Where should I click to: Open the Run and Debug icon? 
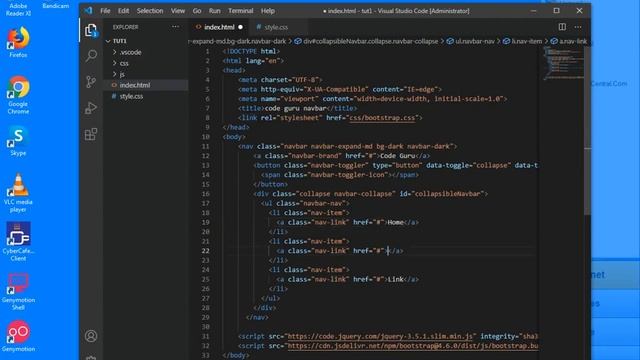click(x=91, y=108)
